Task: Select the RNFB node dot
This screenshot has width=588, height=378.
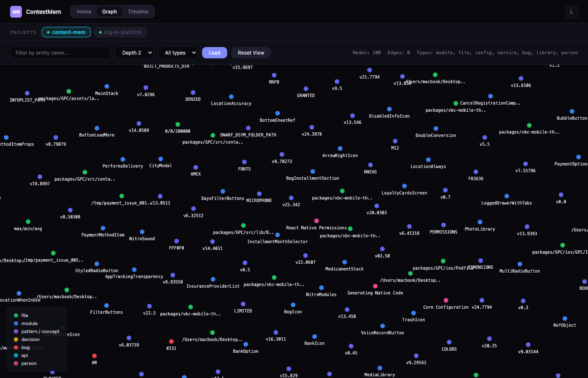Action: 274,75
